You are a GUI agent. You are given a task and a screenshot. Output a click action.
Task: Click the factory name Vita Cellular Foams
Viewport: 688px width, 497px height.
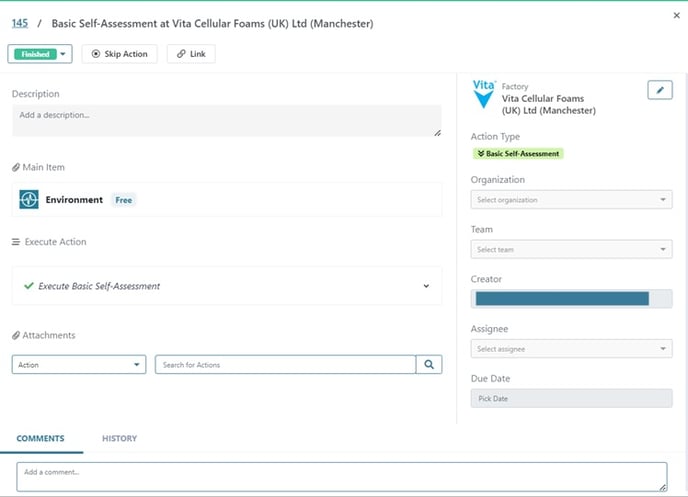(548, 104)
